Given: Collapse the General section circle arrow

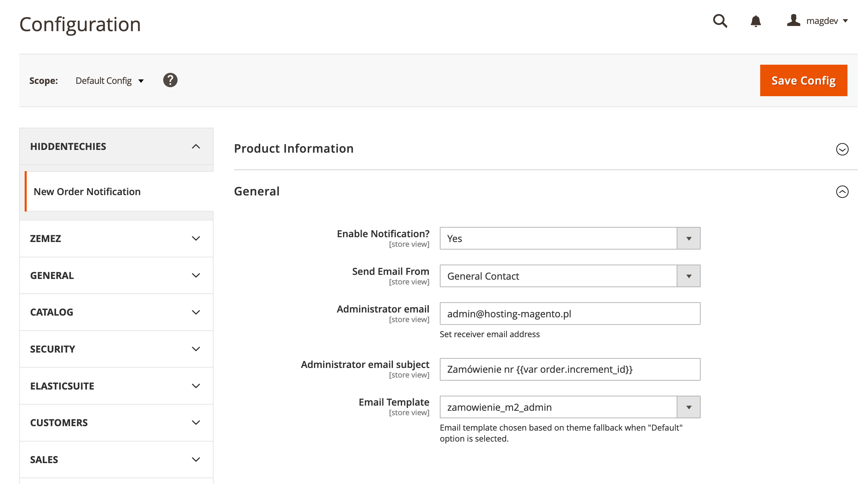Looking at the screenshot, I should click(x=842, y=192).
